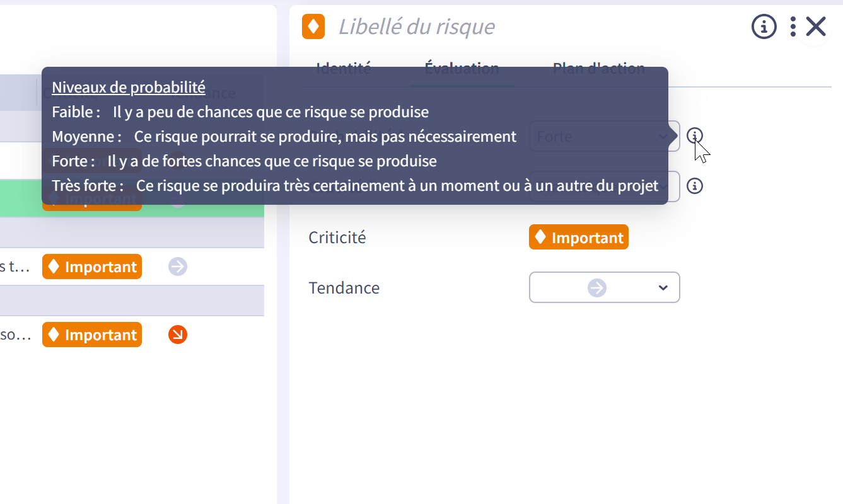Image resolution: width=843 pixels, height=504 pixels.
Task: Click the Niveaux de probabilité tooltip heading
Action: pos(129,88)
